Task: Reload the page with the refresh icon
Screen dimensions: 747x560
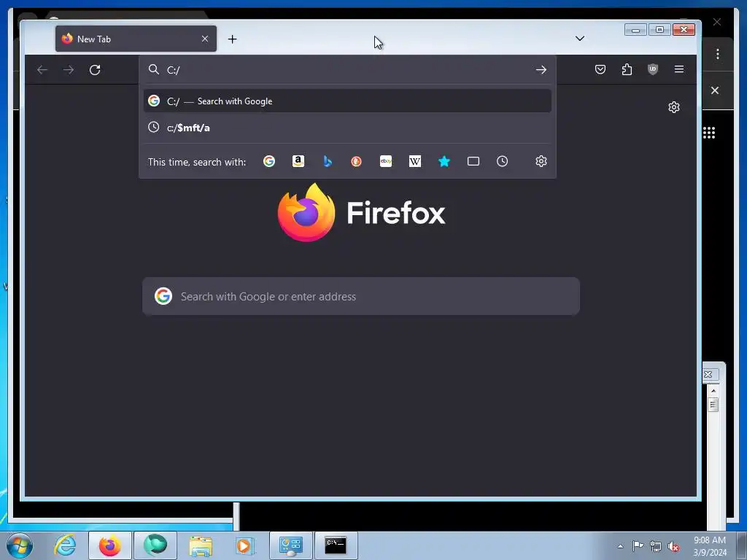Action: [95, 70]
